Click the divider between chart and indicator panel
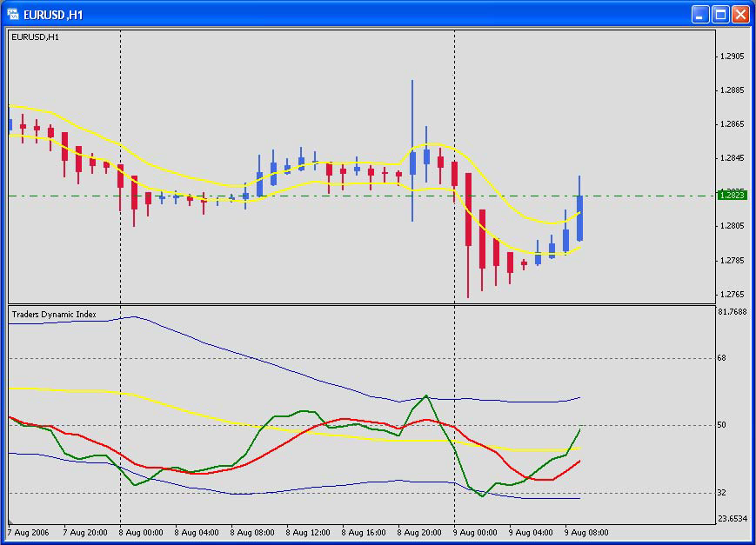Viewport: 756px width, 545px height. (x=360, y=304)
